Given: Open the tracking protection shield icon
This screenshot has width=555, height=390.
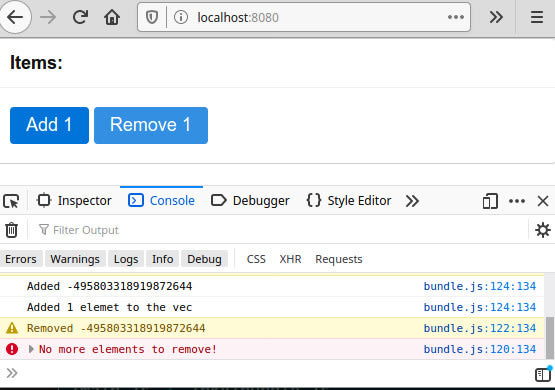Looking at the screenshot, I should 152,17.
